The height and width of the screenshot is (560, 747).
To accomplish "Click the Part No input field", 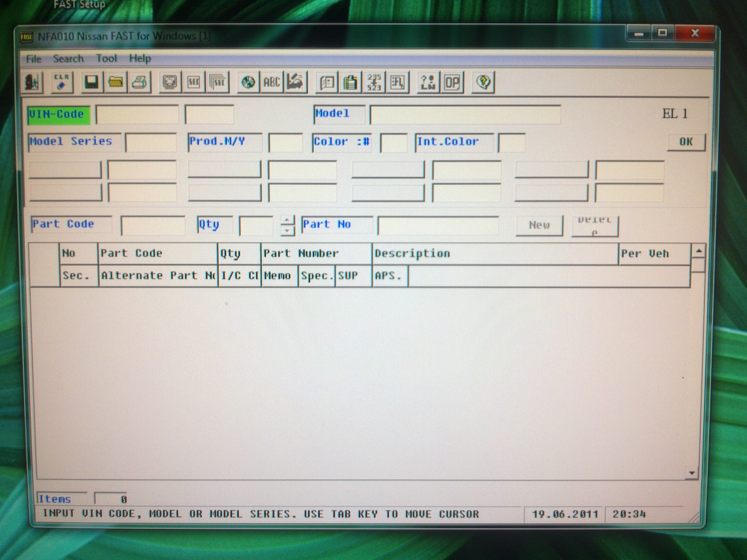I will pos(438,226).
